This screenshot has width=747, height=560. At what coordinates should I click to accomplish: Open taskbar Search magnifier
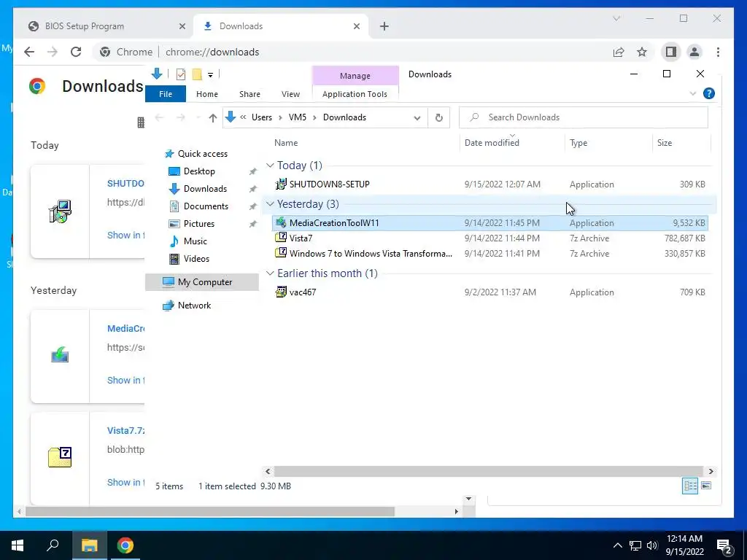53,545
